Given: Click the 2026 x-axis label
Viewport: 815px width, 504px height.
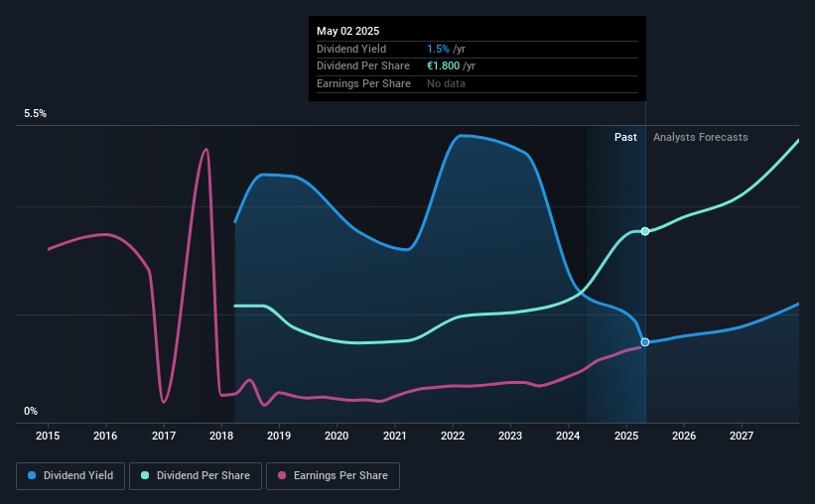Looking at the screenshot, I should pyautogui.click(x=684, y=436).
